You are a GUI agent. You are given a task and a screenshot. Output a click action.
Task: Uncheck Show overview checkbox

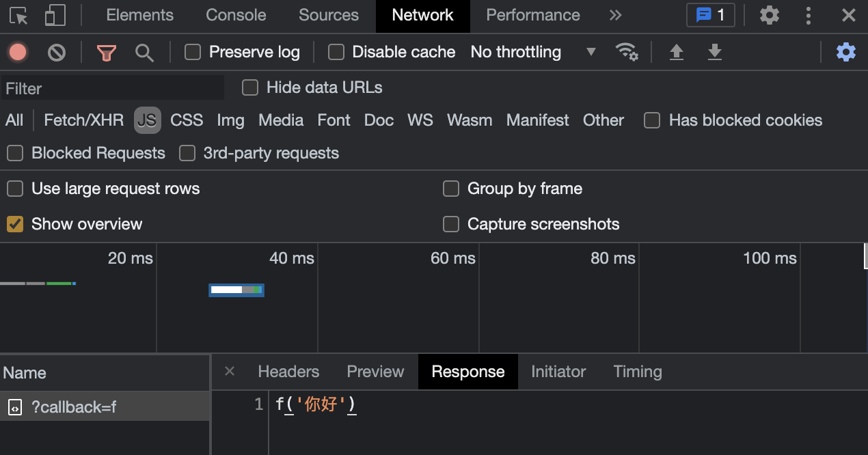(x=15, y=224)
